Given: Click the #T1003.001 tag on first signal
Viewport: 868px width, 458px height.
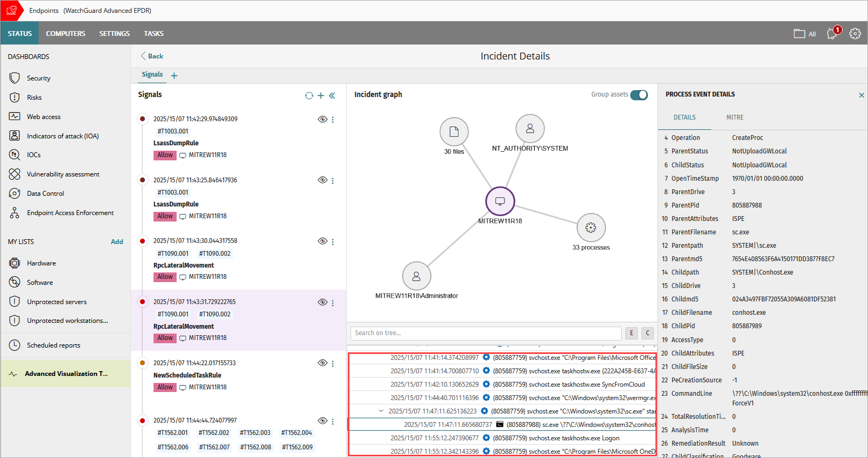Looking at the screenshot, I should pyautogui.click(x=173, y=131).
